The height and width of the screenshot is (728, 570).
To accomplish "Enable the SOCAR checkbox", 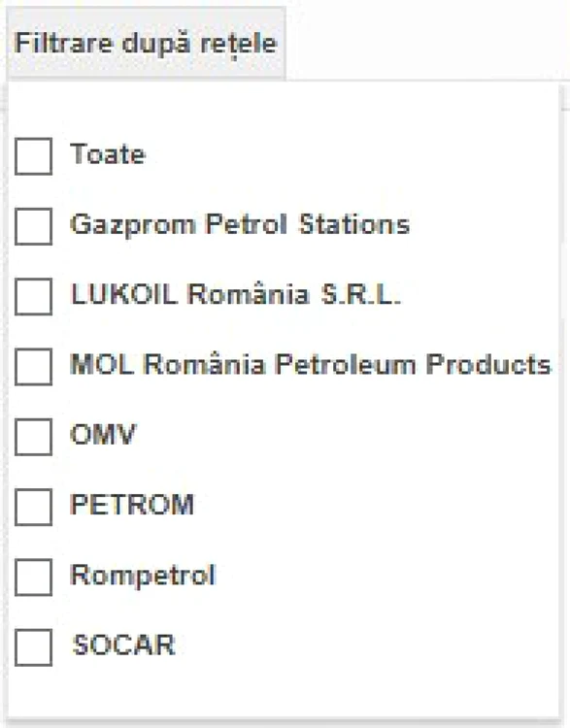I will point(33,647).
